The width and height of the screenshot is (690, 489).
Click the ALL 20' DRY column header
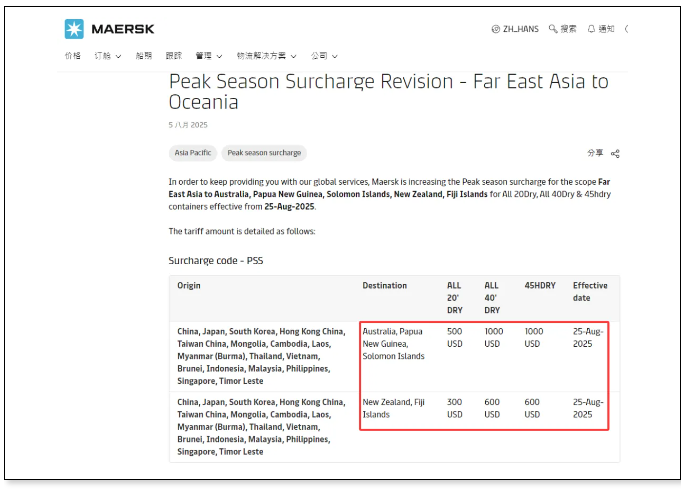tap(455, 298)
